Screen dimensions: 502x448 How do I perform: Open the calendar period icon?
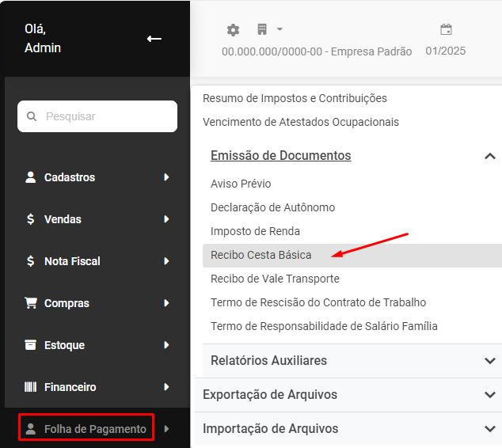[x=446, y=30]
